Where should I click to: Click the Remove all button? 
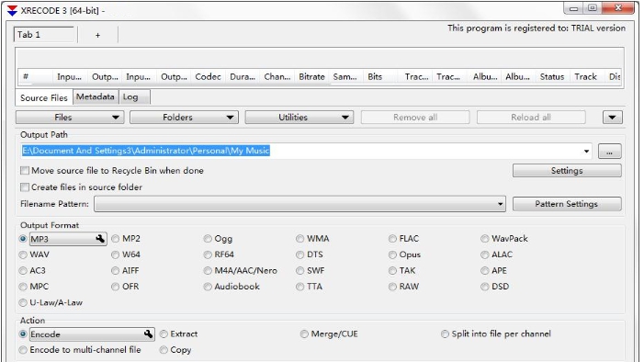tap(415, 118)
